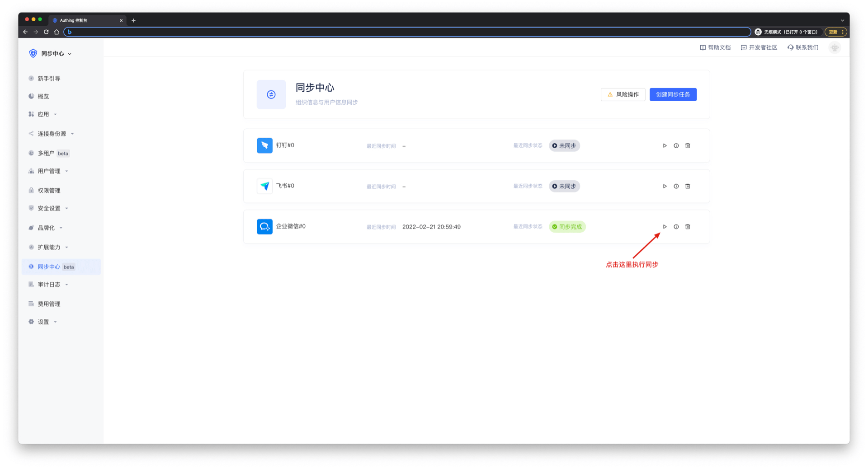Go to 权限管理 in the sidebar
The image size is (868, 468).
[x=49, y=191]
